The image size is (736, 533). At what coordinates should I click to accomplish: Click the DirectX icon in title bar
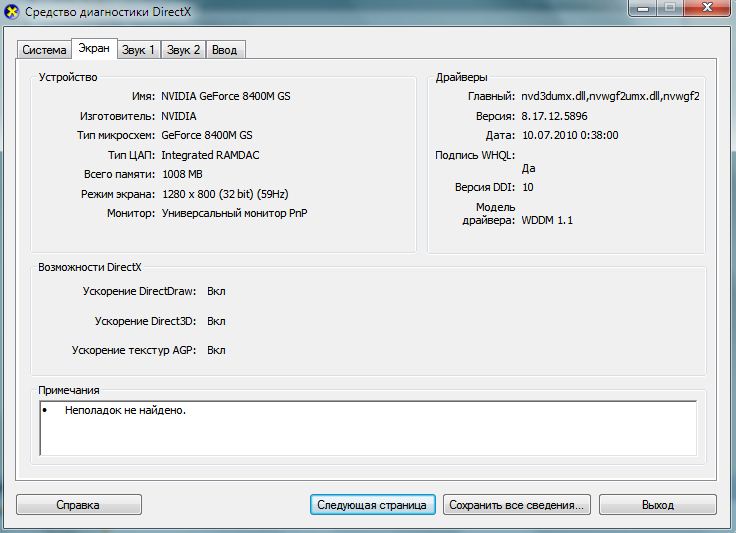pyautogui.click(x=12, y=11)
